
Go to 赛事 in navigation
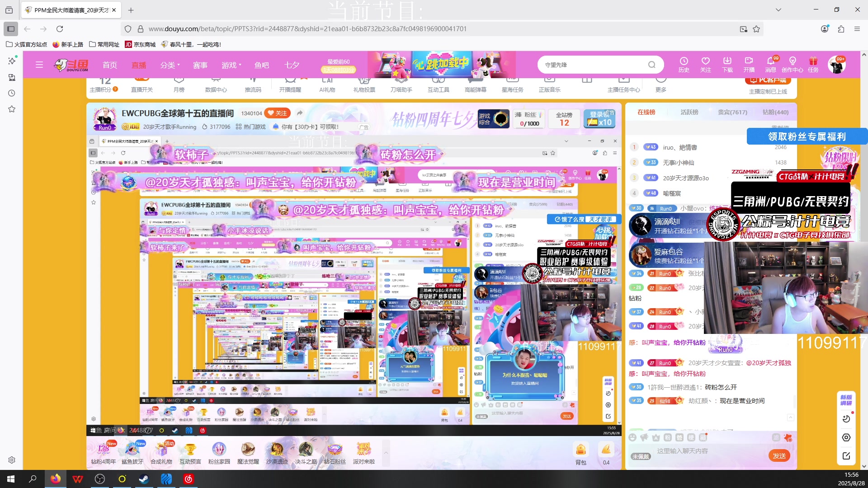point(200,65)
